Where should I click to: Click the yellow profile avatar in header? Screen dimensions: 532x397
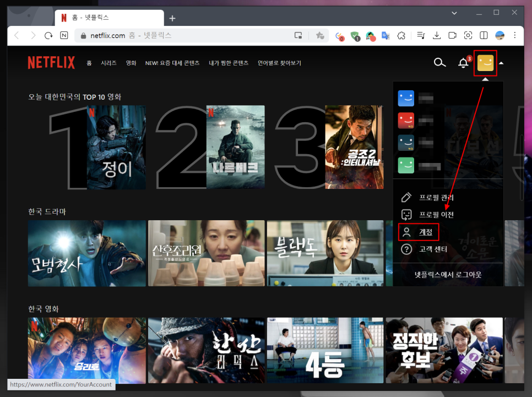(x=485, y=63)
